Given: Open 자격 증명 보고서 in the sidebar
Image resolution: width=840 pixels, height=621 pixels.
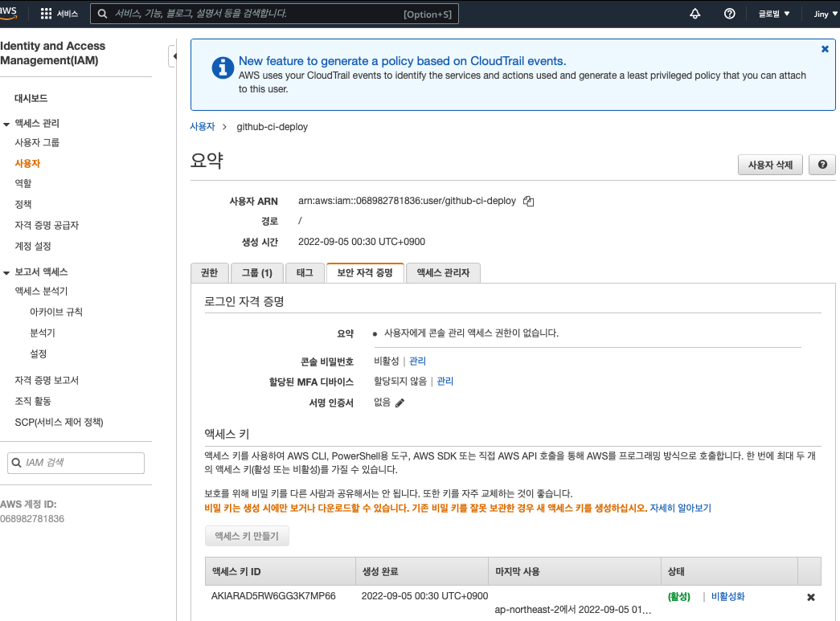Looking at the screenshot, I should pyautogui.click(x=47, y=380).
